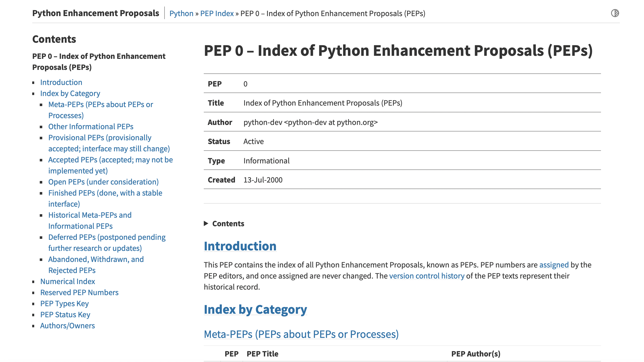Screen dimensions: 644x362
Task: Click the 'PEP Title' column header
Action: point(262,354)
